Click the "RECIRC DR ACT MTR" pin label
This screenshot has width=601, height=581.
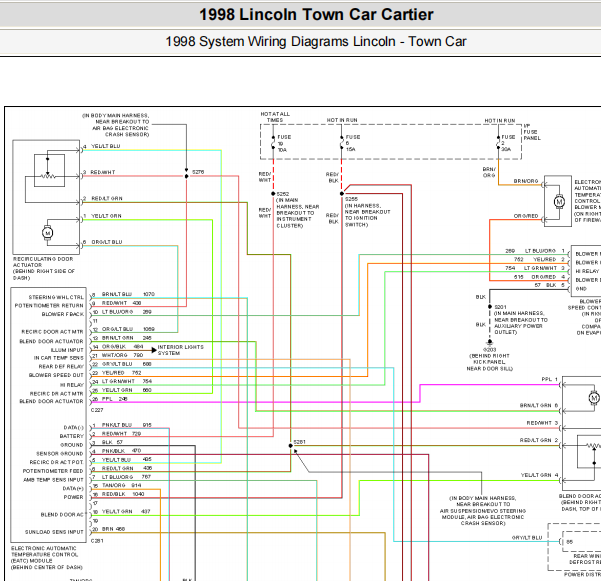56,394
